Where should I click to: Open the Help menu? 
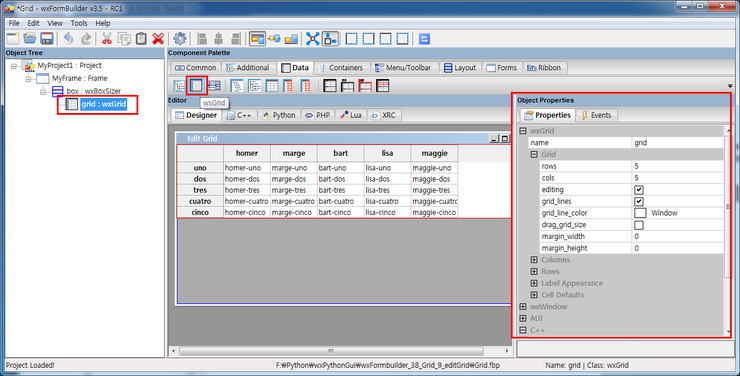103,23
